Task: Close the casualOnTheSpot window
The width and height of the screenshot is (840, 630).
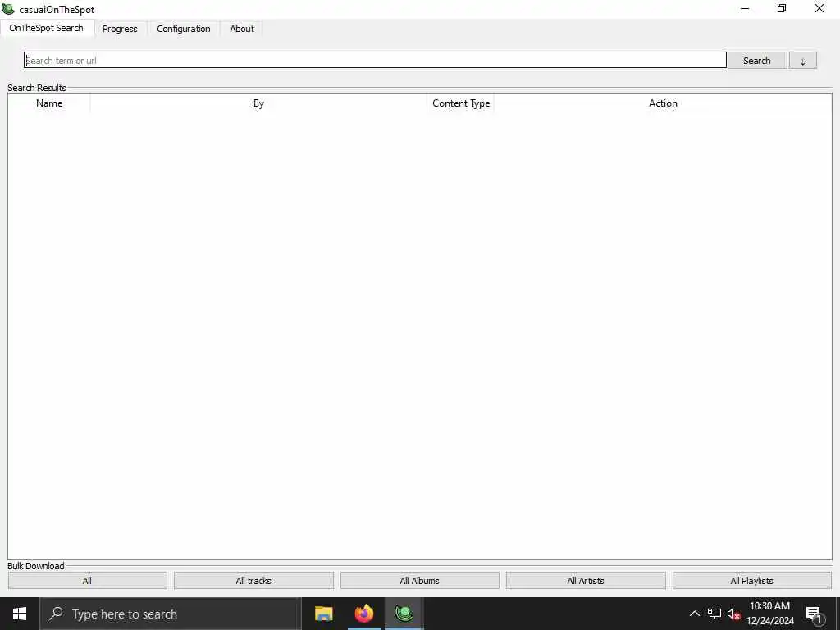Action: click(819, 8)
